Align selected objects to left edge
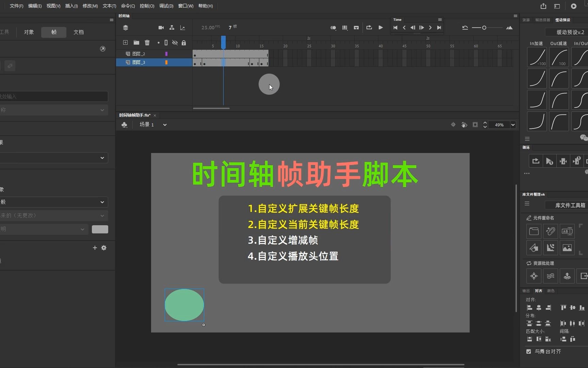This screenshot has width=588, height=368. 529,308
